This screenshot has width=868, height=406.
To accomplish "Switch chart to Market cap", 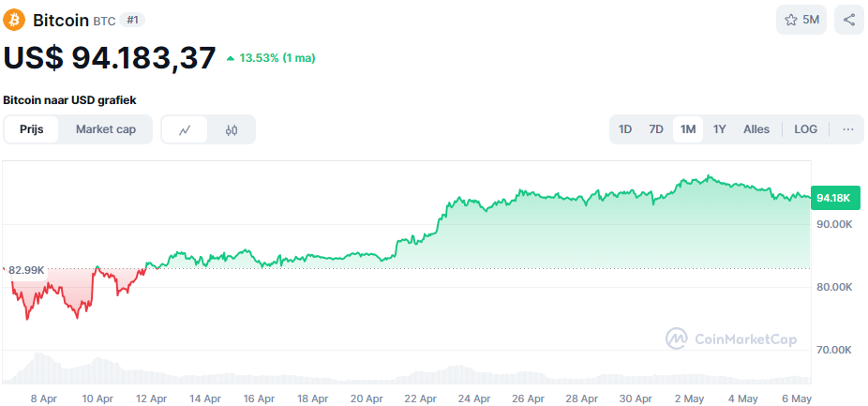I will click(x=106, y=129).
